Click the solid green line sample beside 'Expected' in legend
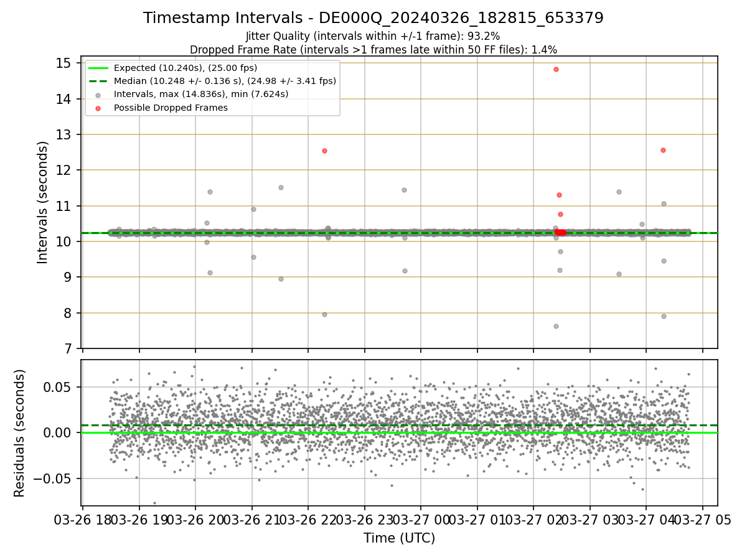 click(x=99, y=68)
